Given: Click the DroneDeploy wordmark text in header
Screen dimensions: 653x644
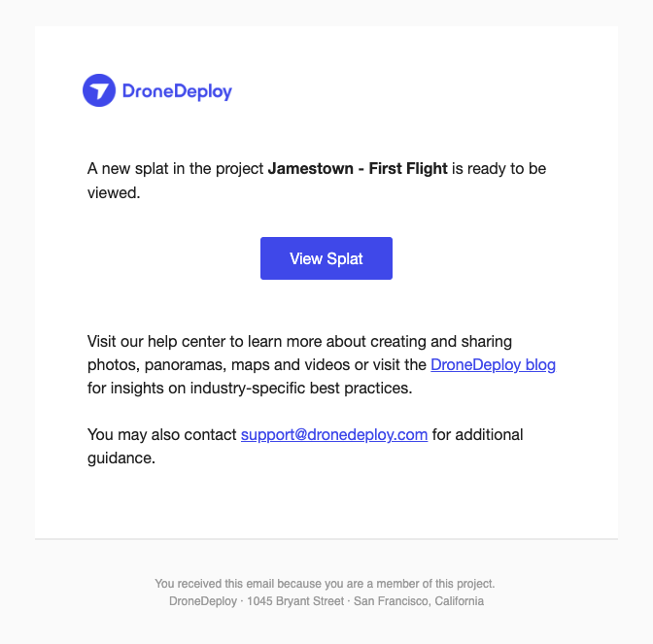Looking at the screenshot, I should [177, 92].
